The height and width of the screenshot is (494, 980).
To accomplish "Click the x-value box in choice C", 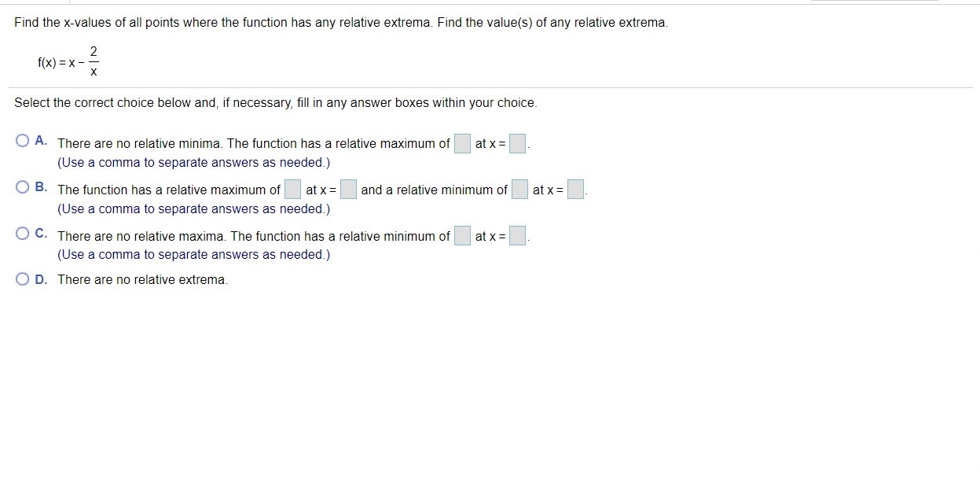I will click(516, 236).
